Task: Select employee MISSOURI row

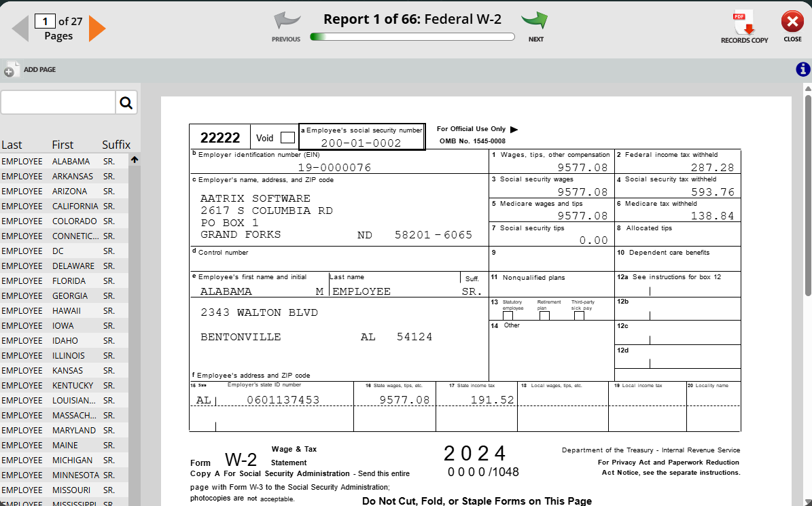Action: point(65,491)
